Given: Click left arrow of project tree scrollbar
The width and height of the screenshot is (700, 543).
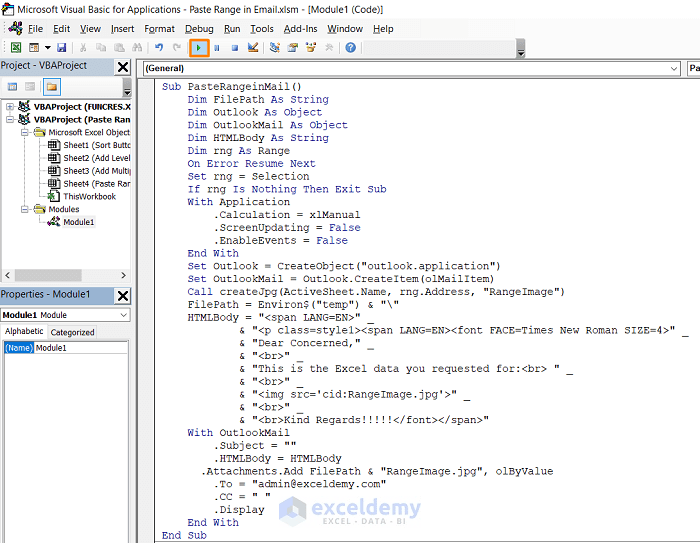Looking at the screenshot, I should click(x=8, y=275).
